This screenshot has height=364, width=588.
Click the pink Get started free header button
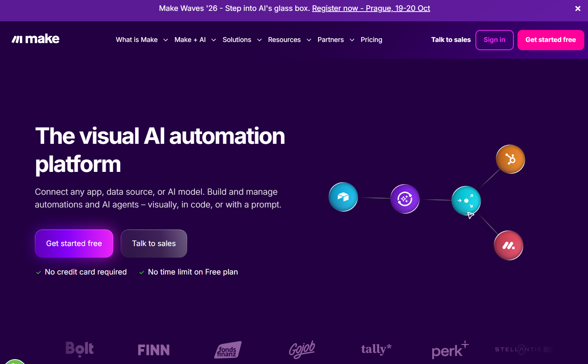[550, 40]
